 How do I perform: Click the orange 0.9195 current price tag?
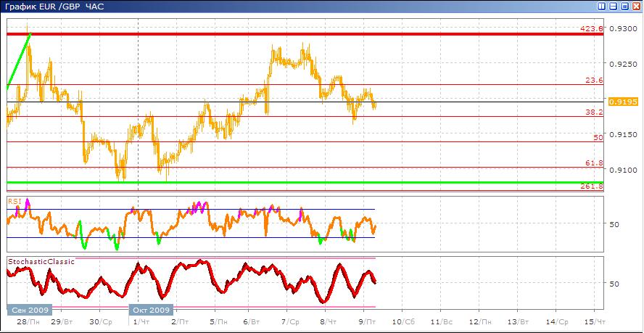tap(623, 102)
